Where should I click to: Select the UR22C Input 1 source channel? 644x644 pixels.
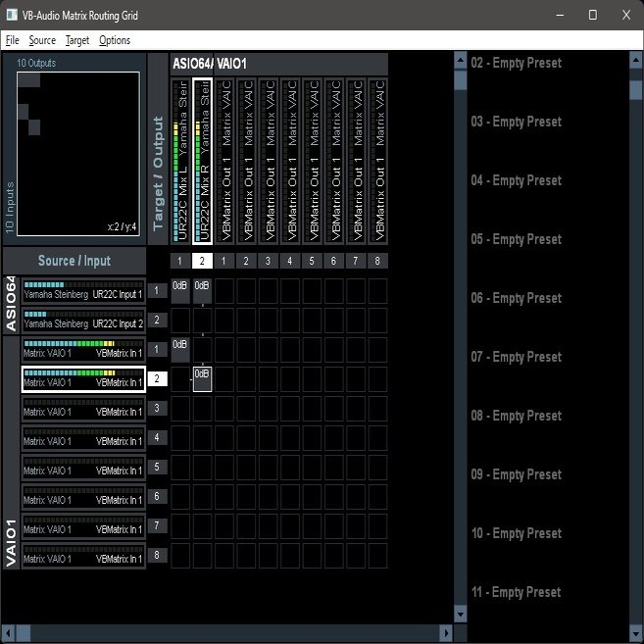83,290
